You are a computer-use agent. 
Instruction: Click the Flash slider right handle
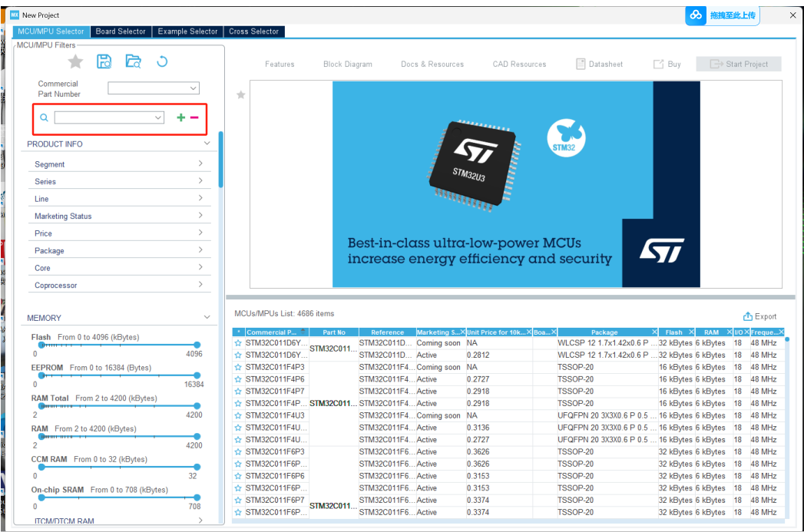click(x=197, y=345)
